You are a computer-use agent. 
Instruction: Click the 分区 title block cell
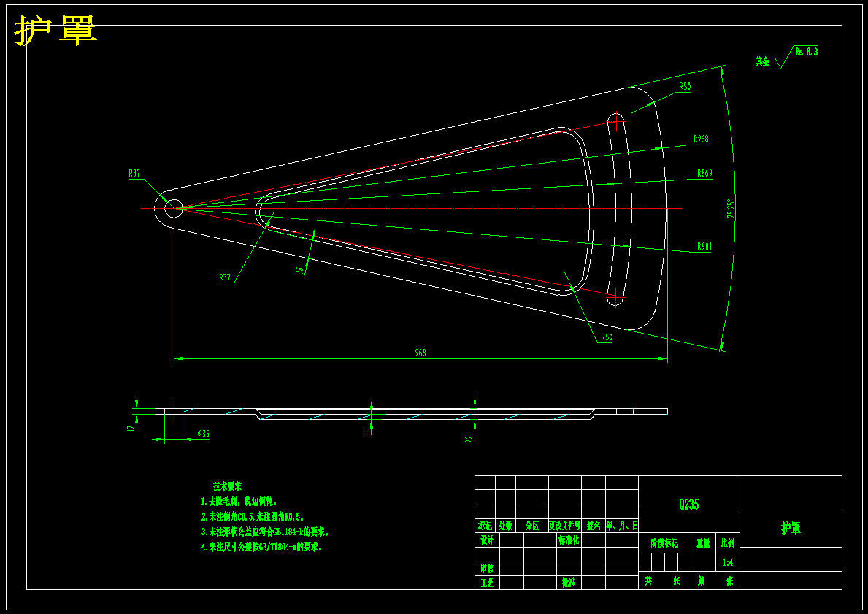(532, 526)
